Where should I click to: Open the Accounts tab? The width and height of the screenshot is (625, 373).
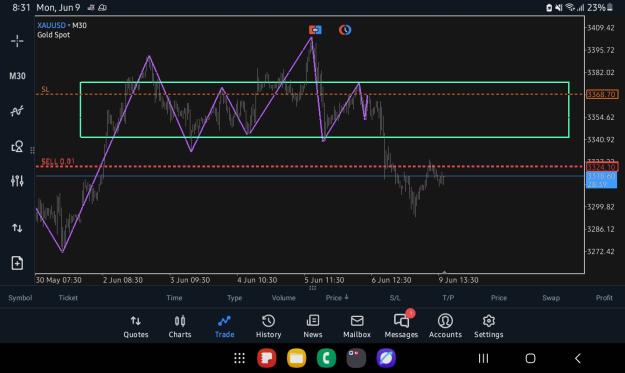pos(445,326)
